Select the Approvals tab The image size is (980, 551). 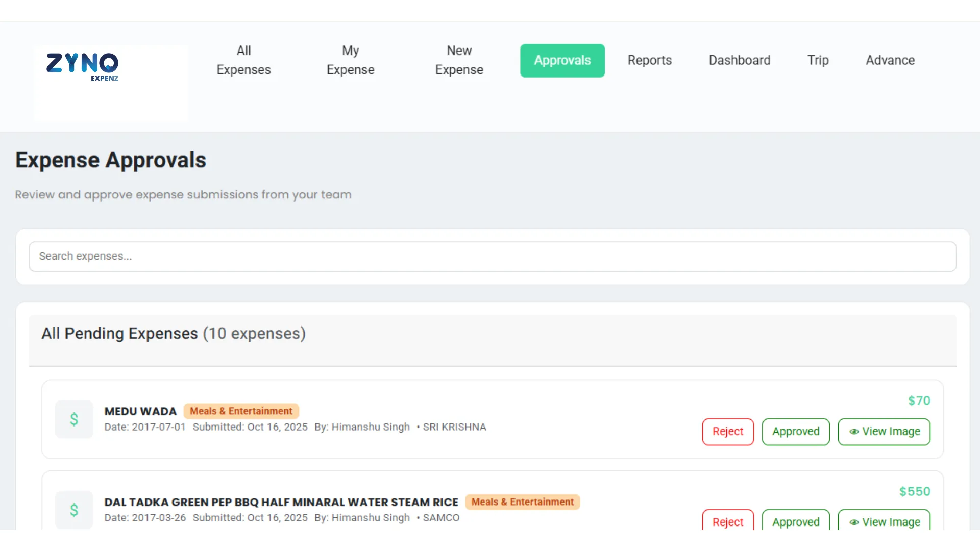(x=562, y=60)
